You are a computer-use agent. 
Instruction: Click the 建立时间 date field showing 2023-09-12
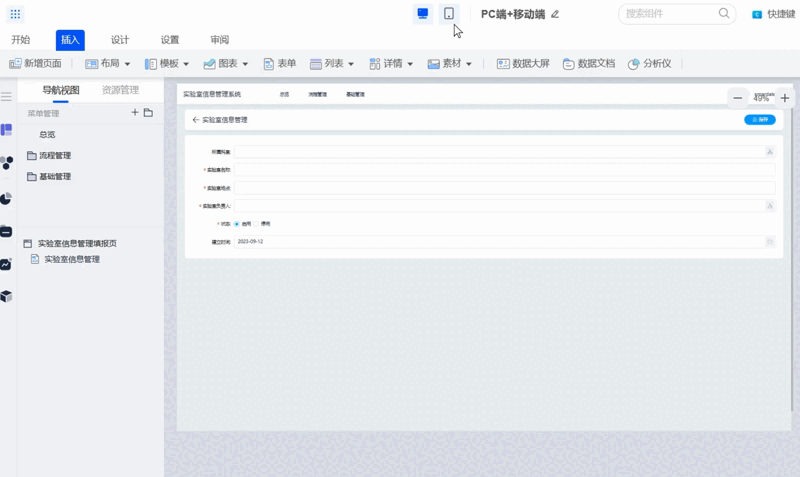(505, 242)
